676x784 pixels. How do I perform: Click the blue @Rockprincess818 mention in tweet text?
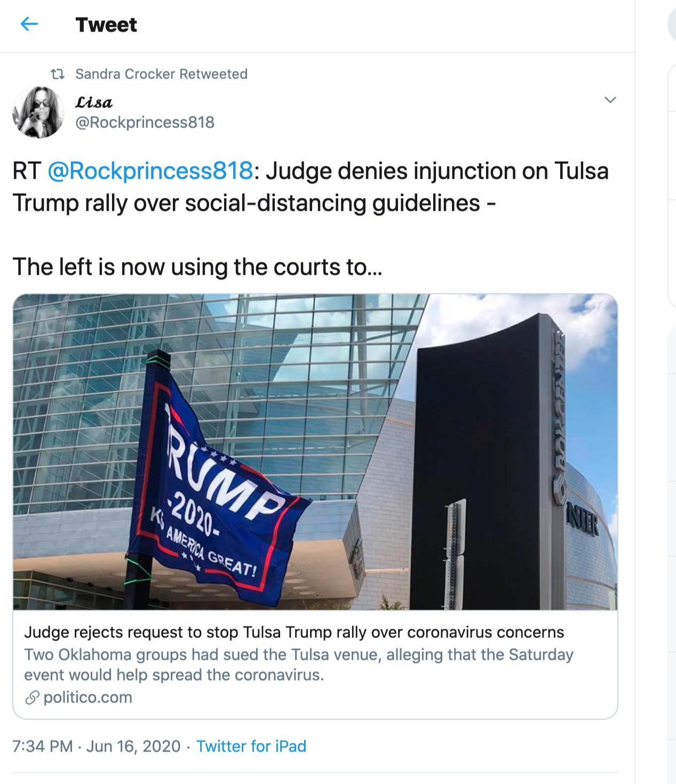(x=150, y=171)
